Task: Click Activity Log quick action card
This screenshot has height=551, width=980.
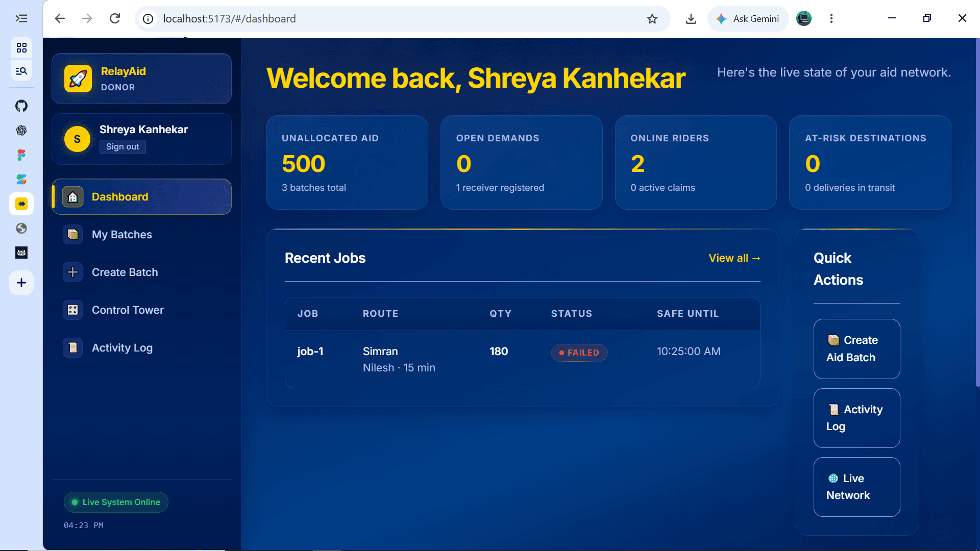Action: click(x=856, y=418)
